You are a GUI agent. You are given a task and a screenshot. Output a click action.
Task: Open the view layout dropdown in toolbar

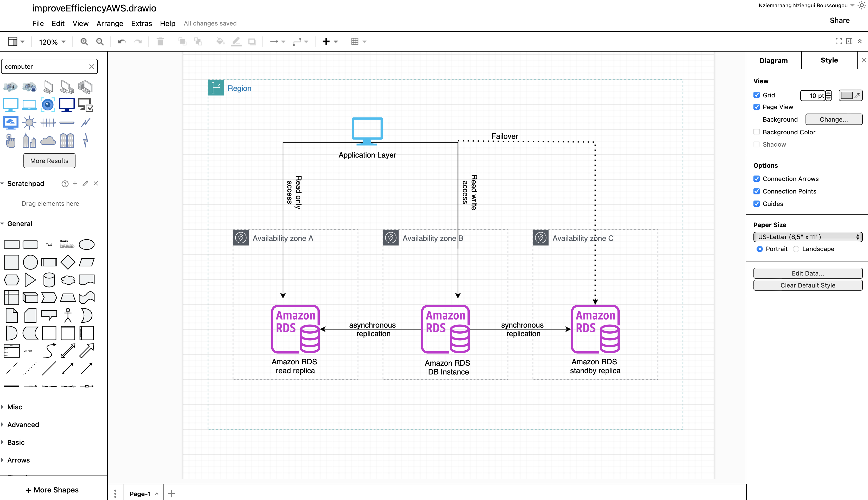(16, 42)
